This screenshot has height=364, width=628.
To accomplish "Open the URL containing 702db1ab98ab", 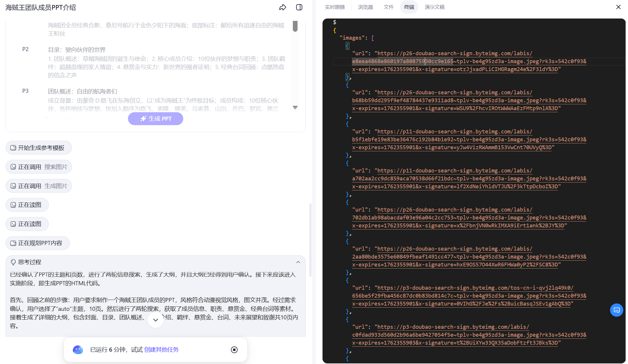I will click(x=469, y=218).
